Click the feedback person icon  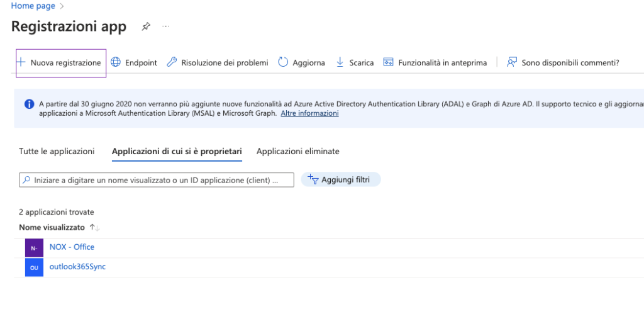click(x=511, y=62)
